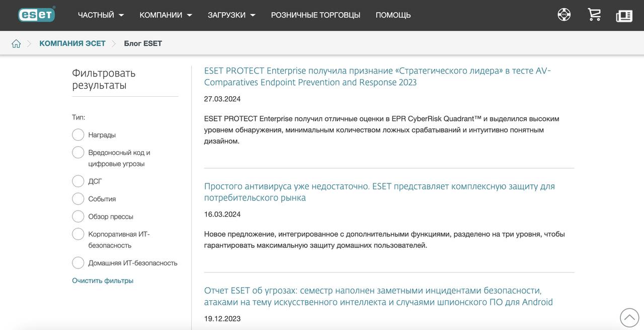Click the Фильтровать результаты heading
Image resolution: width=644 pixels, height=330 pixels.
pyautogui.click(x=104, y=79)
